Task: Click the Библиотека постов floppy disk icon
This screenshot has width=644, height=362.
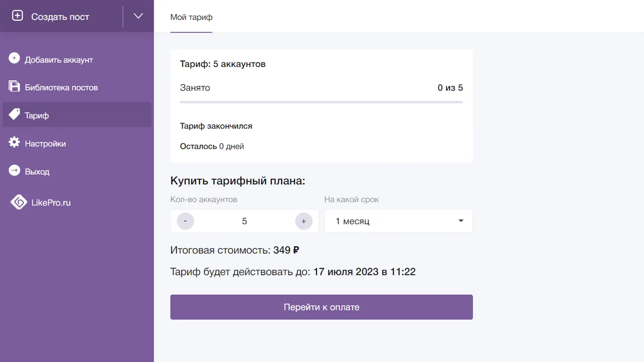Action: [14, 87]
